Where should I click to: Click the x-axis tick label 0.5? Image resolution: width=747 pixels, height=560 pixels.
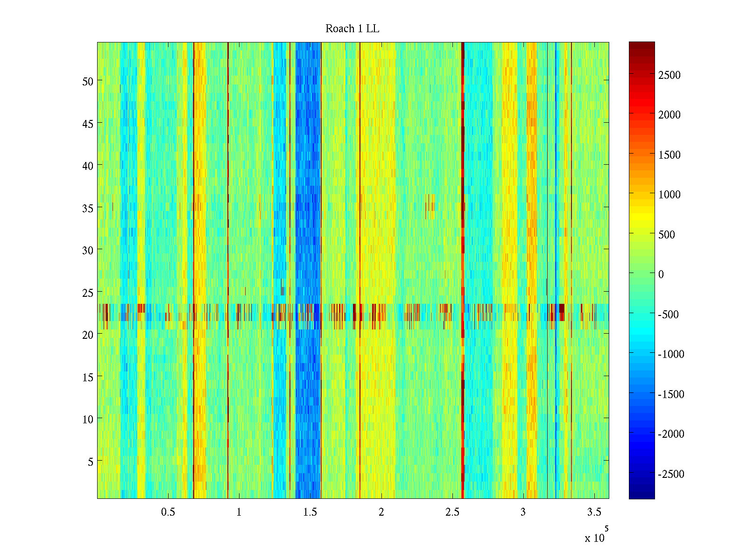tap(168, 512)
